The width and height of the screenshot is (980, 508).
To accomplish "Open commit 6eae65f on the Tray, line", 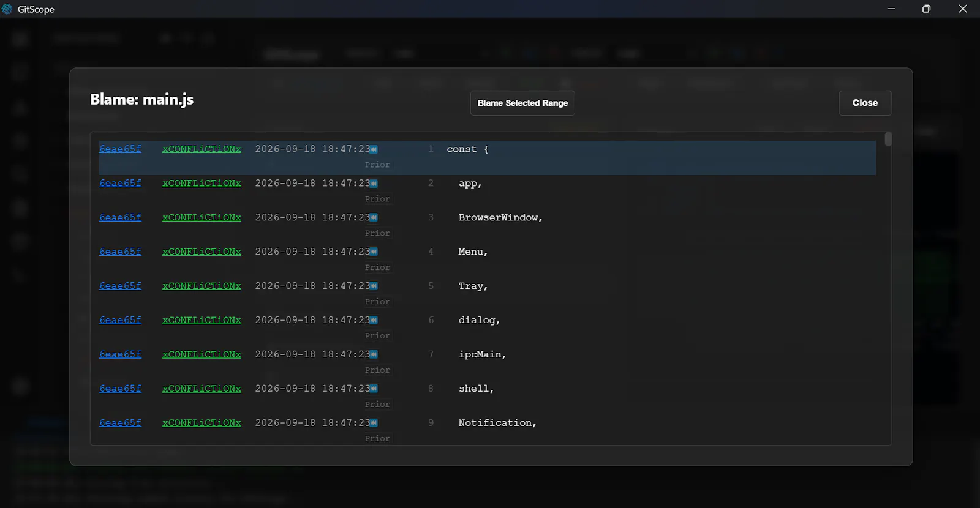I will [120, 286].
